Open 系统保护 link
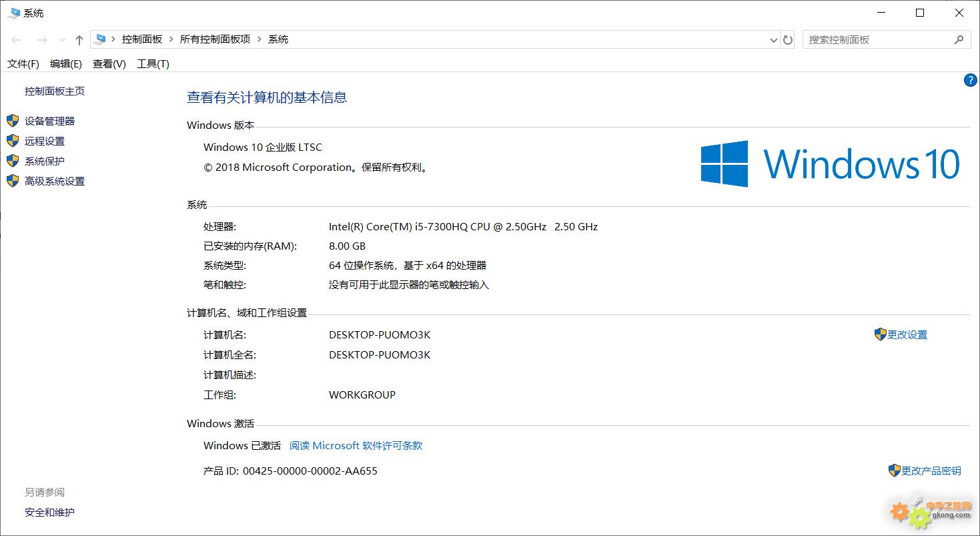Screen dimensions: 980x536 (x=45, y=162)
